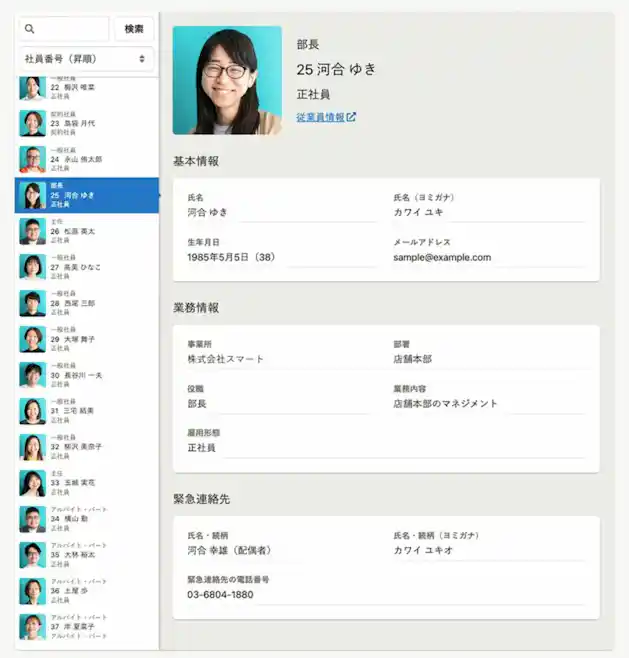Click the 部長 value under 役職
Image resolution: width=629 pixels, height=658 pixels.
[x=197, y=404]
